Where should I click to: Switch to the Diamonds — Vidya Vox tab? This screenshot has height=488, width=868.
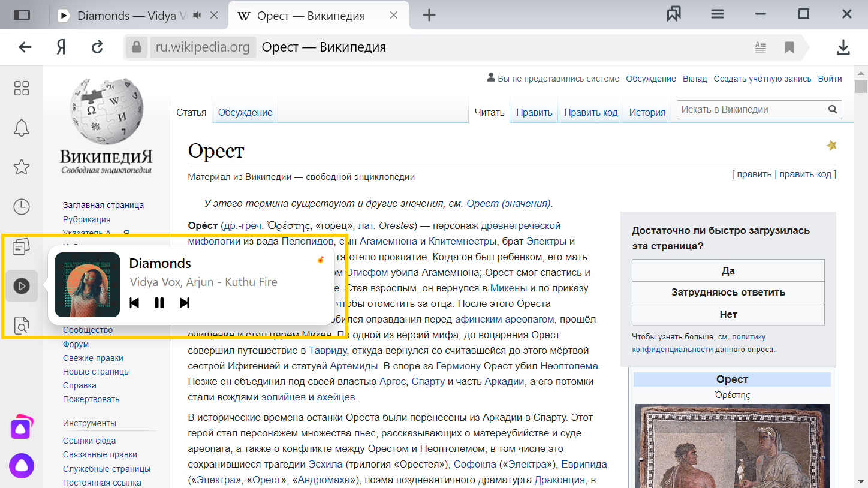pyautogui.click(x=139, y=16)
